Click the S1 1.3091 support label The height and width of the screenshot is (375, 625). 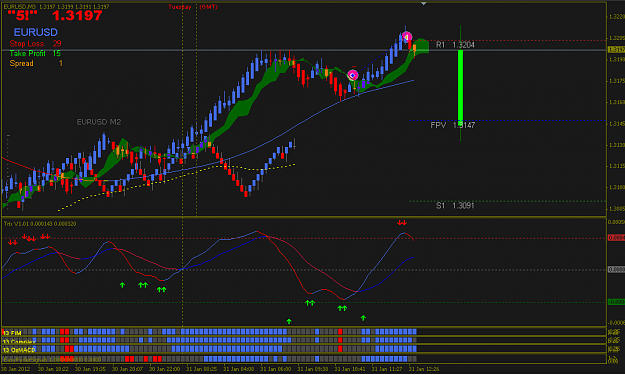(x=455, y=206)
